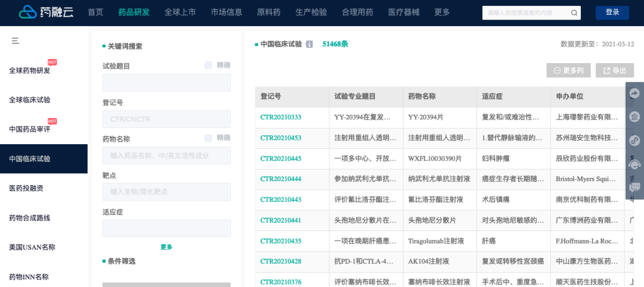Check the 精确 box for 药物名称
The height and width of the screenshot is (287, 644).
tap(208, 138)
